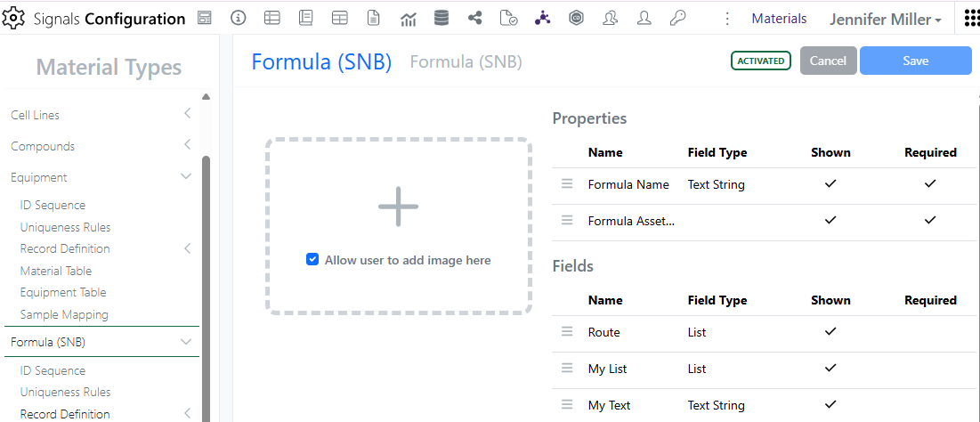
Task: Click the Save button
Action: 916,61
